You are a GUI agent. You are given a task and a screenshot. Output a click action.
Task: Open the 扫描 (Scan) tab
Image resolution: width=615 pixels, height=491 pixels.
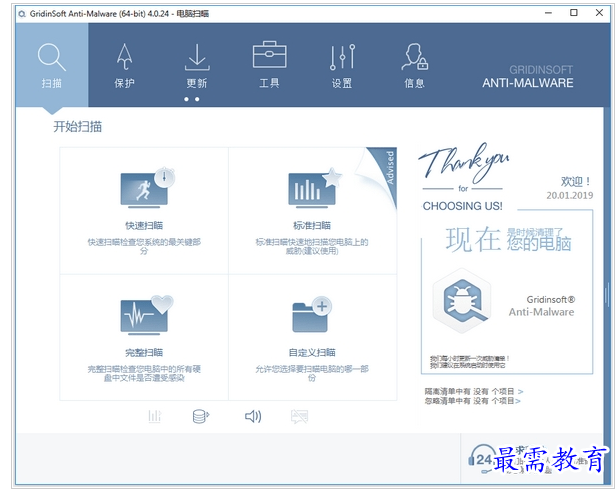[x=52, y=65]
